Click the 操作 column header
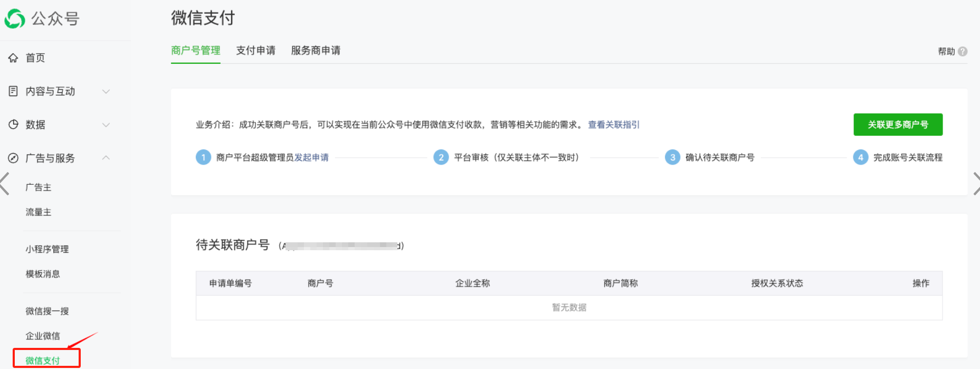 pos(921,283)
